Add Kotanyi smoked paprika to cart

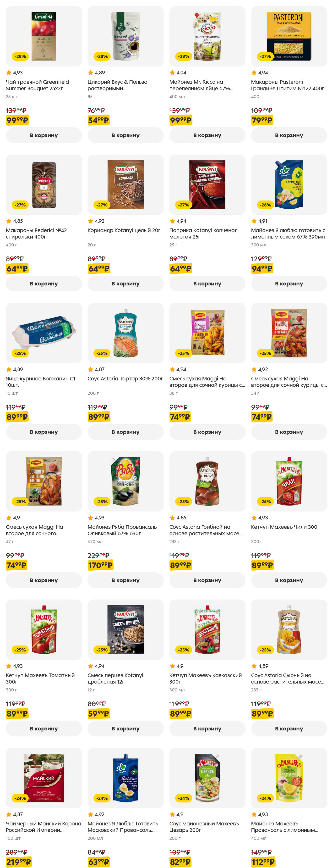coord(207,283)
